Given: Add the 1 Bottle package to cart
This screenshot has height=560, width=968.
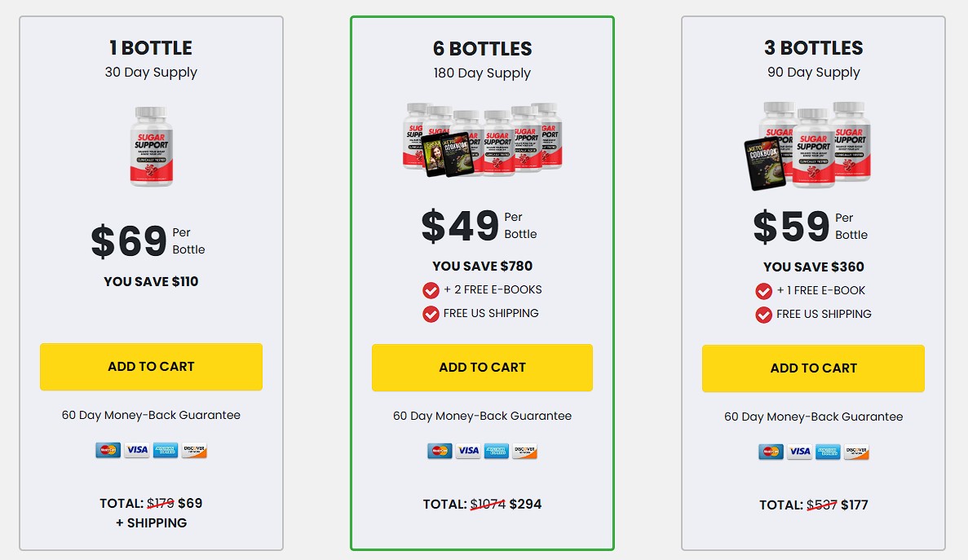Looking at the screenshot, I should (151, 367).
